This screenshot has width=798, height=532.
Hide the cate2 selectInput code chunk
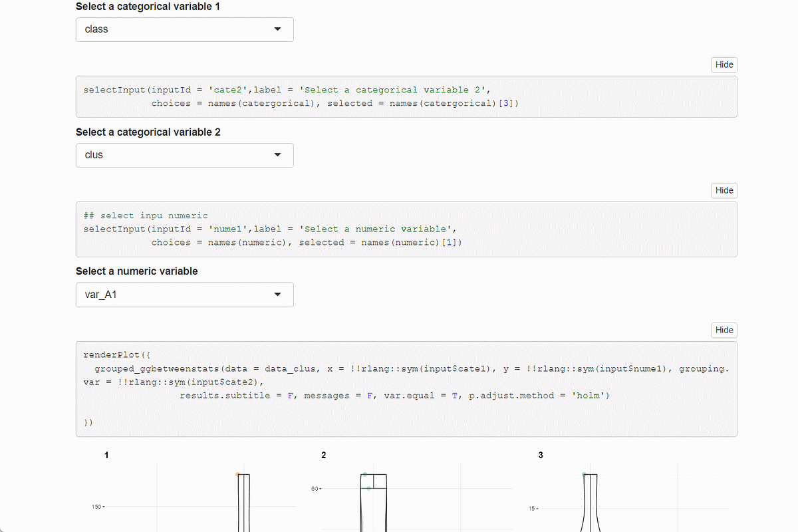coord(724,65)
